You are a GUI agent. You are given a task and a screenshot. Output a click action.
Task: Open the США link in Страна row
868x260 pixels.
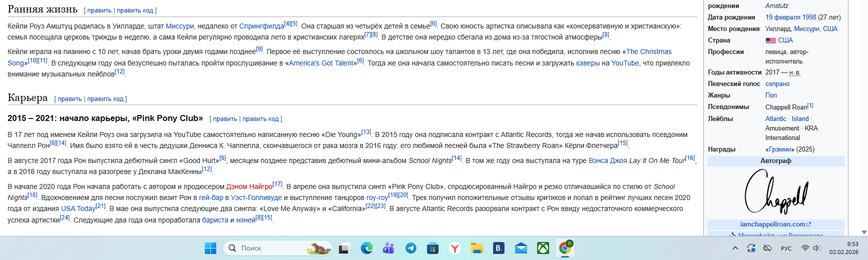coord(785,40)
